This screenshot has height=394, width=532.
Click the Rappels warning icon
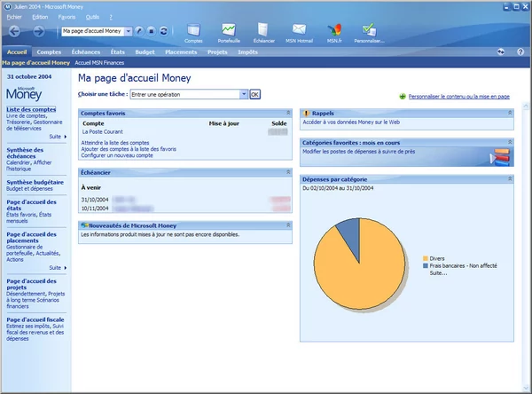pyautogui.click(x=306, y=113)
